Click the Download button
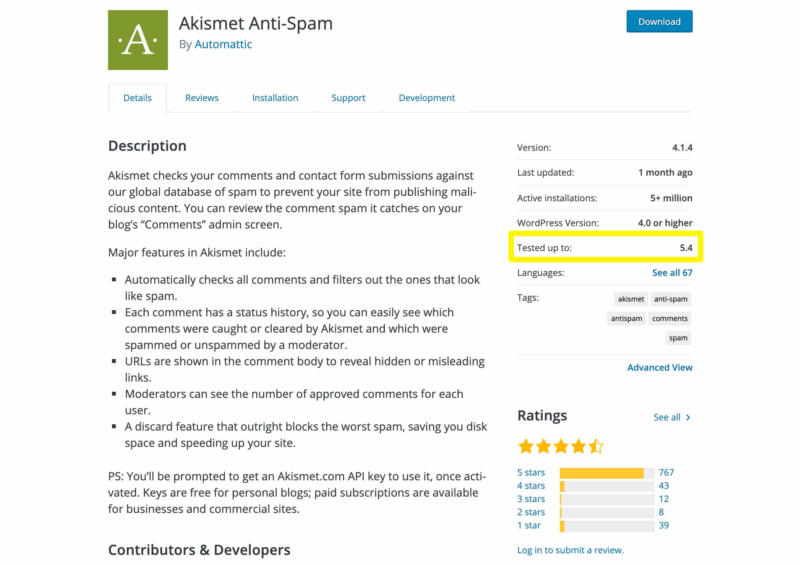 pos(659,21)
